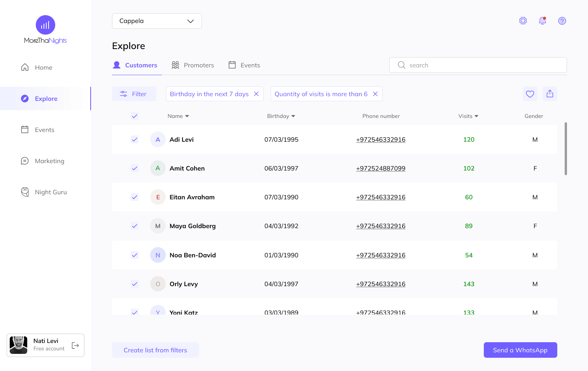Uncheck the Noa Ben-David row checkbox
Image resolution: width=588 pixels, height=371 pixels.
(135, 255)
